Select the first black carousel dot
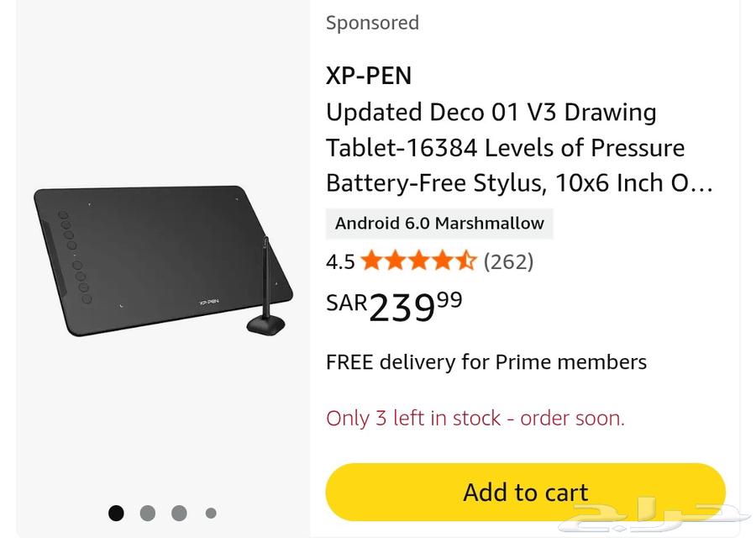The width and height of the screenshot is (756, 543). (116, 513)
